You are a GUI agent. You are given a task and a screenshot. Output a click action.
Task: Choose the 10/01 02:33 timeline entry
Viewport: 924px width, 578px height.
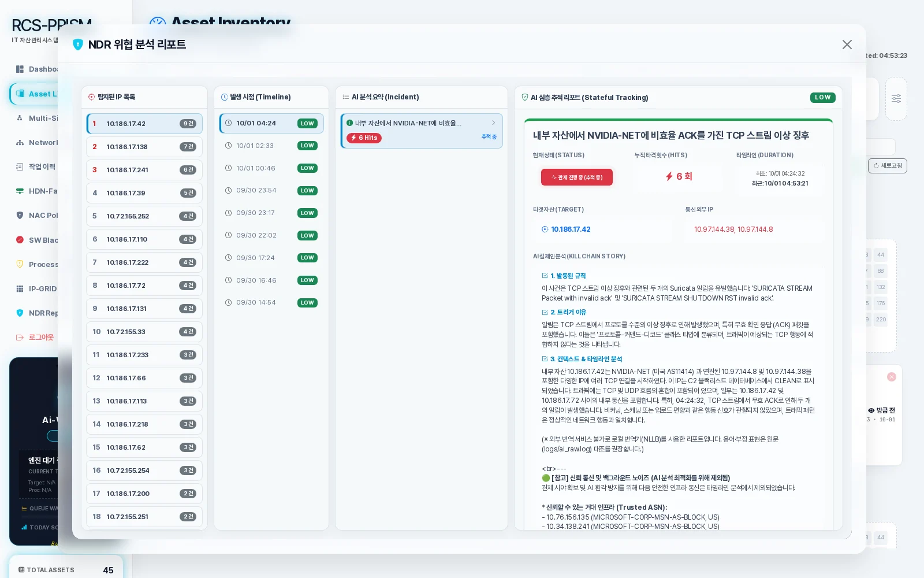click(271, 146)
